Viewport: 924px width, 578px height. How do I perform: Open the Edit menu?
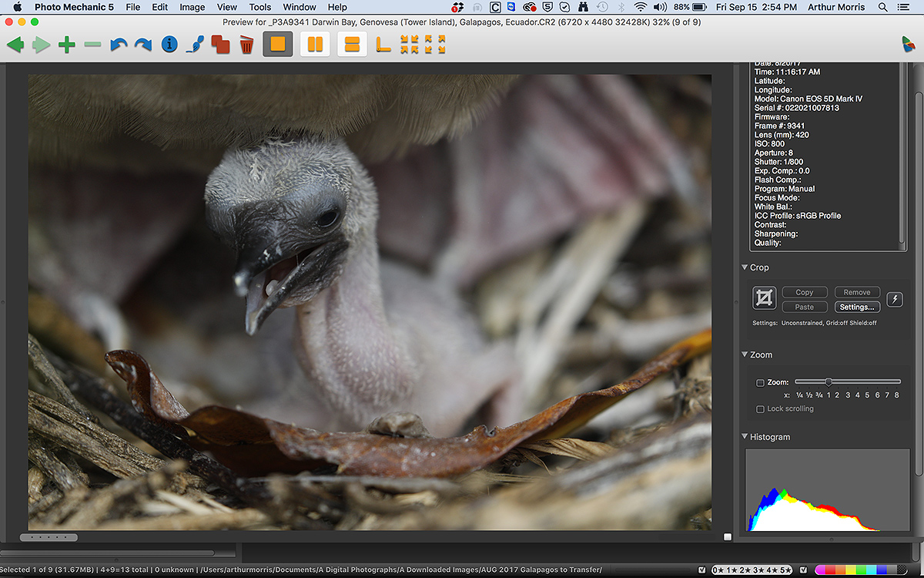159,7
